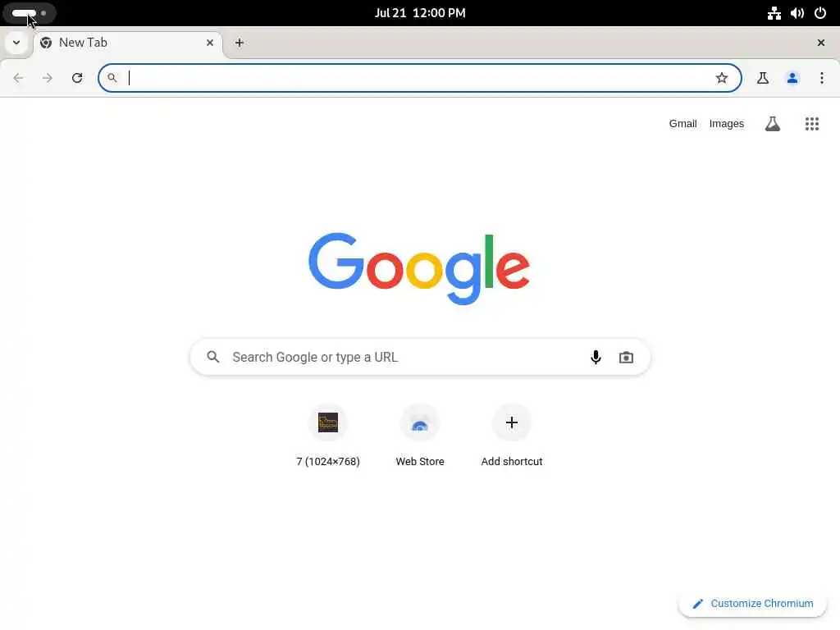
Task: Open the network status icon in the top bar
Action: (774, 13)
